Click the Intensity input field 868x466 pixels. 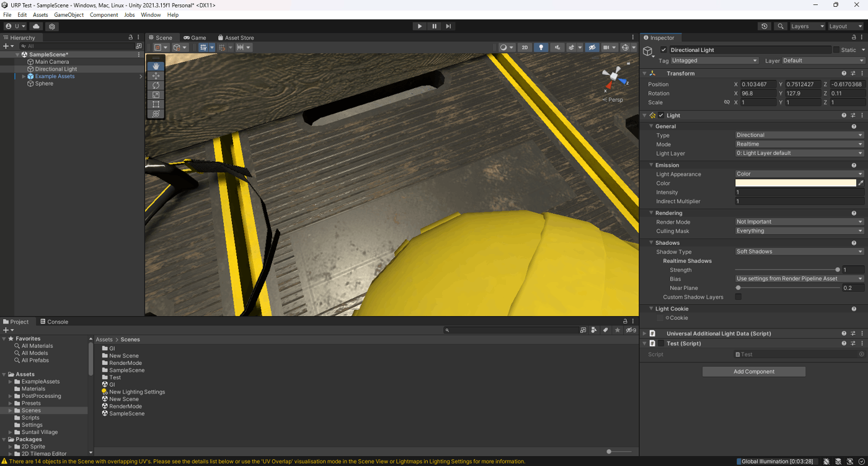[x=799, y=192]
